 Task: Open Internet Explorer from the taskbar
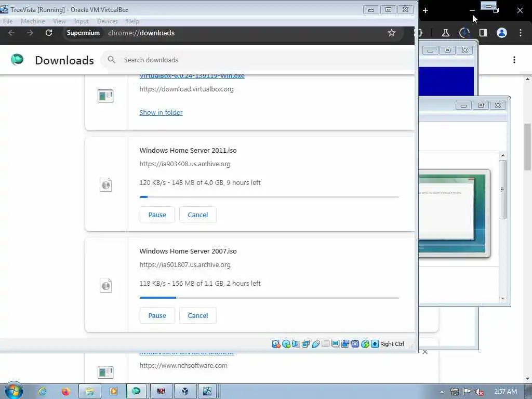pos(42,391)
